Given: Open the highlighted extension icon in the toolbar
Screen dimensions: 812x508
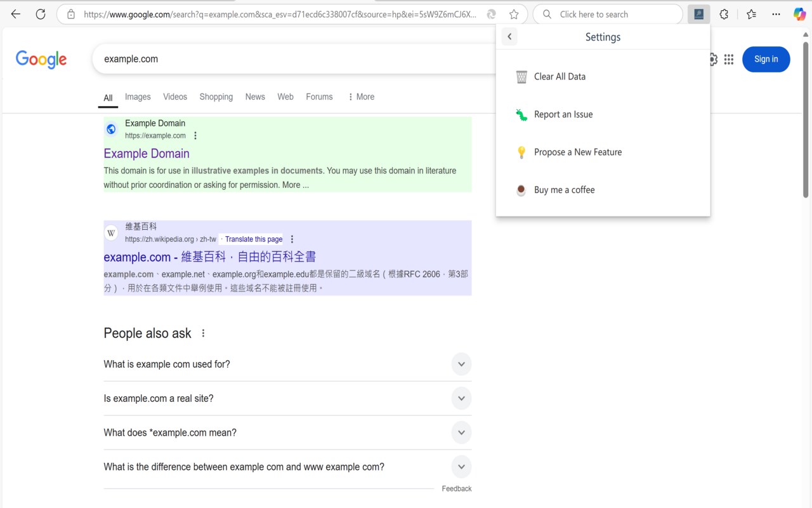Looking at the screenshot, I should click(698, 14).
